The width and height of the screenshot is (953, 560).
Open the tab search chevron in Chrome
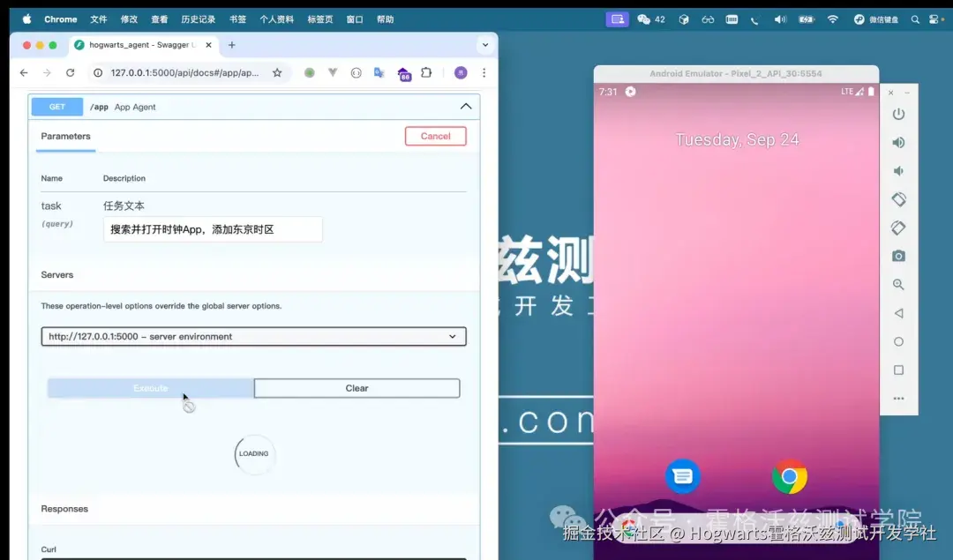(485, 45)
